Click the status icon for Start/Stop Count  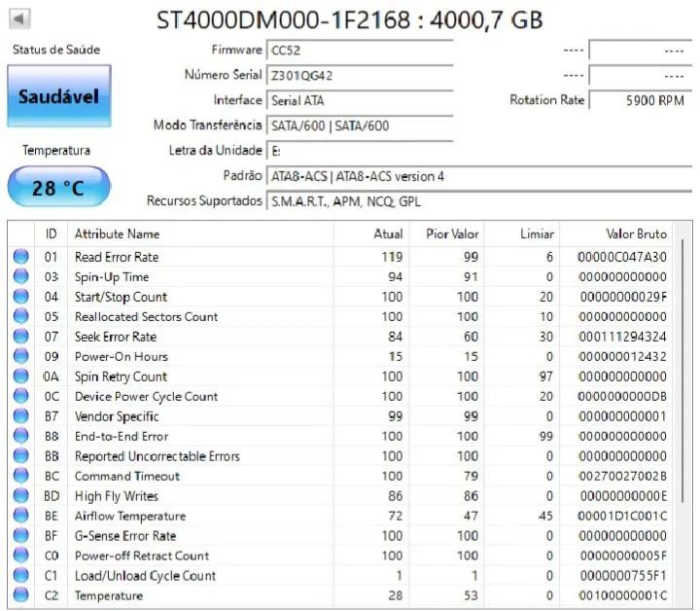point(21,297)
